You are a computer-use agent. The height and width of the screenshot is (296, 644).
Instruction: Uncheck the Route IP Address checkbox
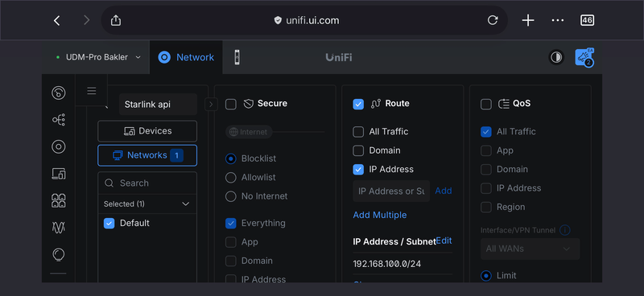[x=358, y=169]
